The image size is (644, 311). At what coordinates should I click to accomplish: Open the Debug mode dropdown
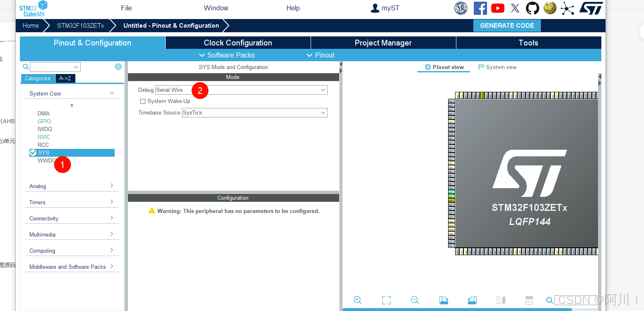(x=241, y=90)
